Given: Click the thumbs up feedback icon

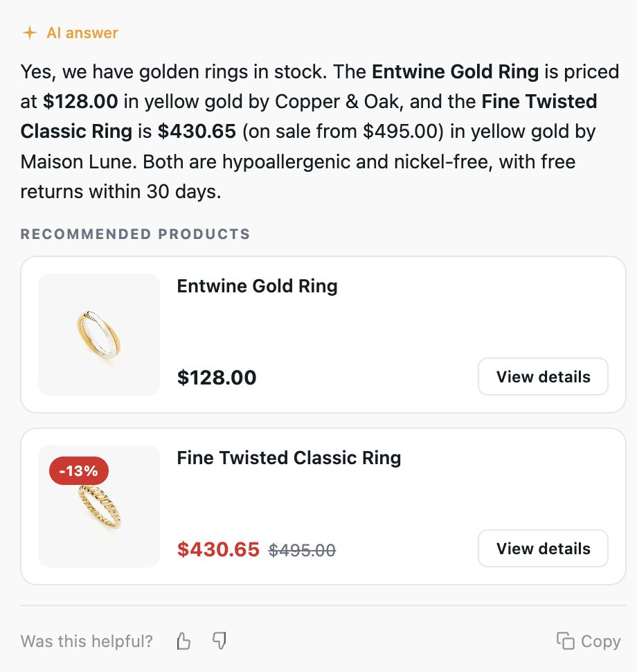Looking at the screenshot, I should (183, 641).
